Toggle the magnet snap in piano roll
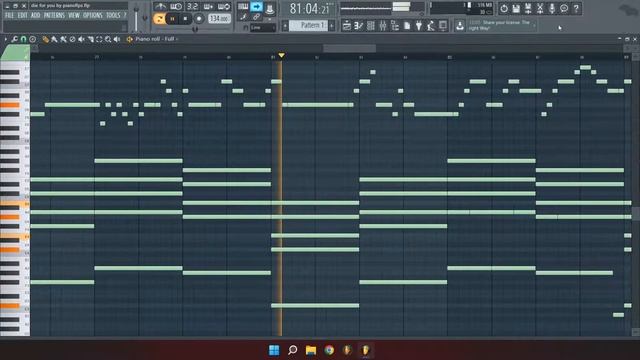The height and width of the screenshot is (360, 640). [x=24, y=39]
